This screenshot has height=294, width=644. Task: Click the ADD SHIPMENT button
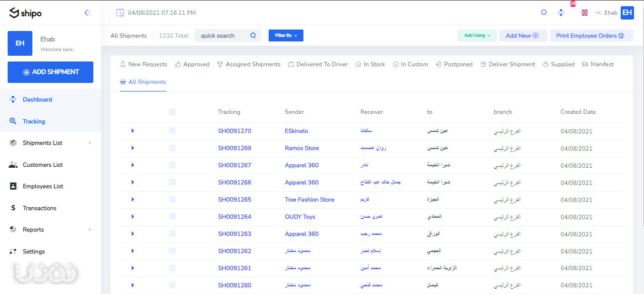pos(50,72)
